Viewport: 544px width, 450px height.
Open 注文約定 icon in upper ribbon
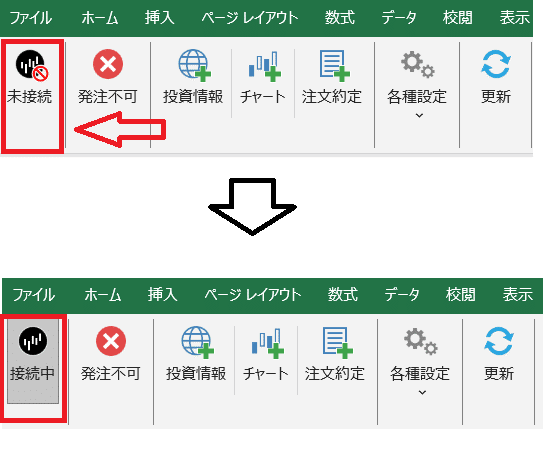tap(334, 65)
